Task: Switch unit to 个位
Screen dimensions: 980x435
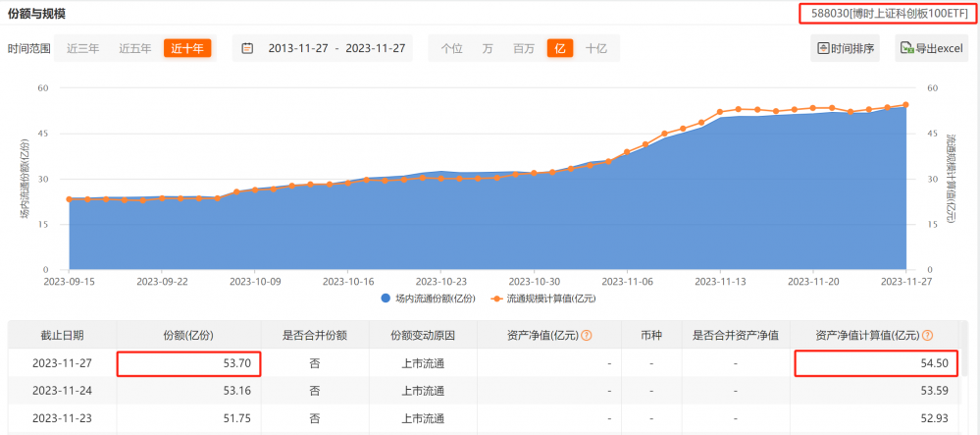Action: (x=451, y=48)
